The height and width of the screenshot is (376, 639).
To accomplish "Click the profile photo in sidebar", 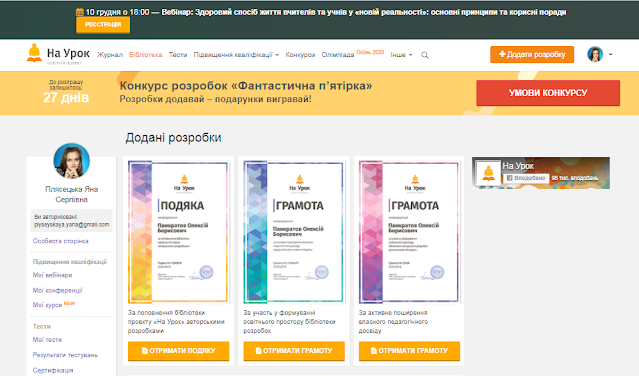I will tap(72, 161).
